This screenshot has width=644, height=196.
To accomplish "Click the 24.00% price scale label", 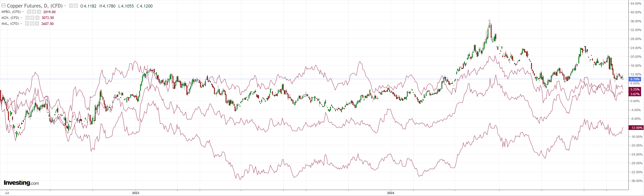I will 636,48.
